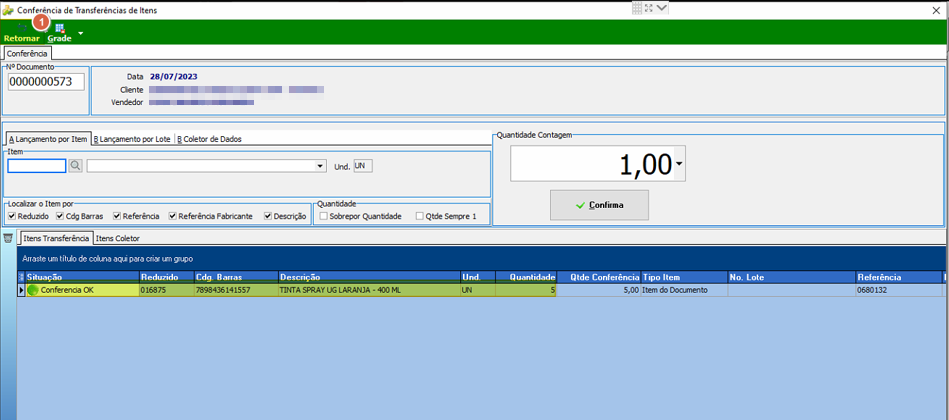Select TINTA SPRAY UG LARANJA - 400 ML
Screen dimensions: 949x420
369,290
